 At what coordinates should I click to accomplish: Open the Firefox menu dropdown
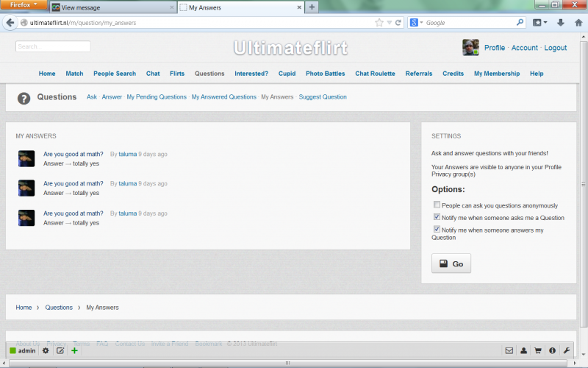pos(24,5)
